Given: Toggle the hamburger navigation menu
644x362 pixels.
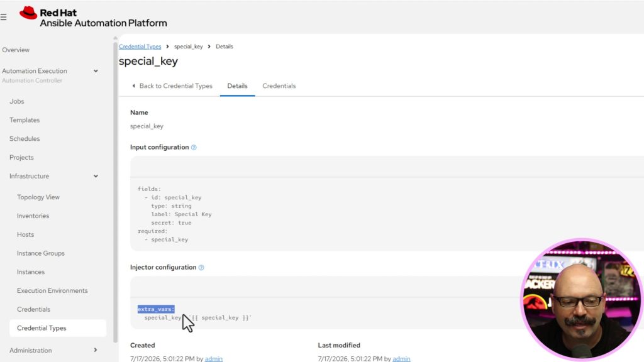Looking at the screenshot, I should click(3, 17).
